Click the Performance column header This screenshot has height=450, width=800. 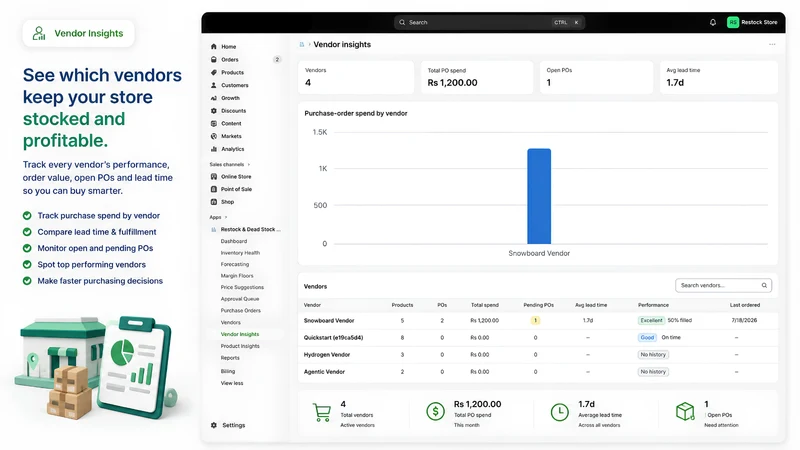tap(653, 305)
